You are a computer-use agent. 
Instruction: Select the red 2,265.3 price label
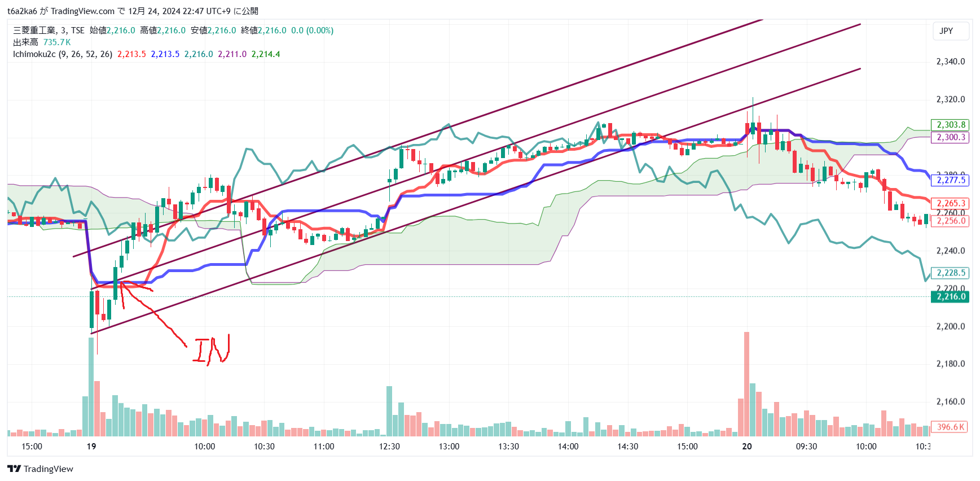(x=950, y=203)
